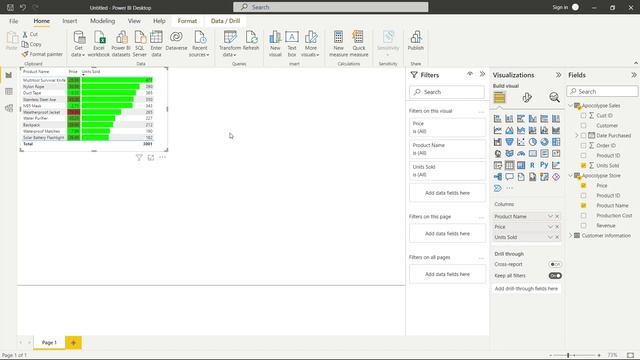Switch to Model view in left sidebar
Screen dimensions: 640x360
tap(9, 108)
